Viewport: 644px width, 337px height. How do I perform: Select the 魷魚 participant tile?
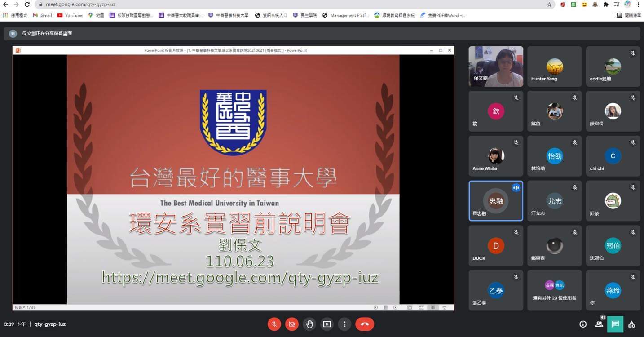click(x=555, y=111)
